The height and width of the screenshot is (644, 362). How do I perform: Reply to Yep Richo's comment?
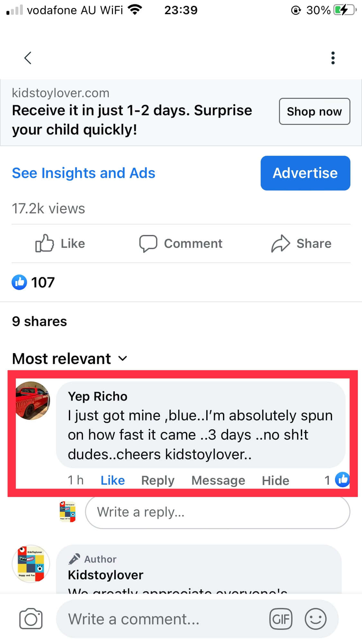click(x=158, y=480)
